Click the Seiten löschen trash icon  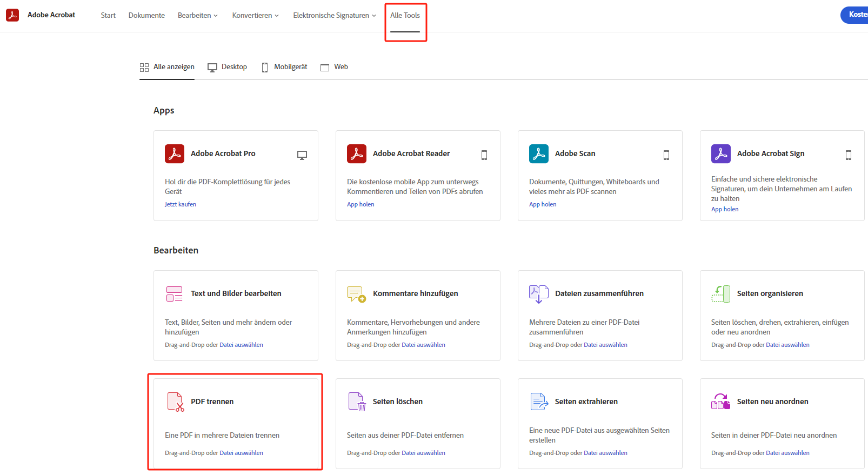(x=357, y=402)
